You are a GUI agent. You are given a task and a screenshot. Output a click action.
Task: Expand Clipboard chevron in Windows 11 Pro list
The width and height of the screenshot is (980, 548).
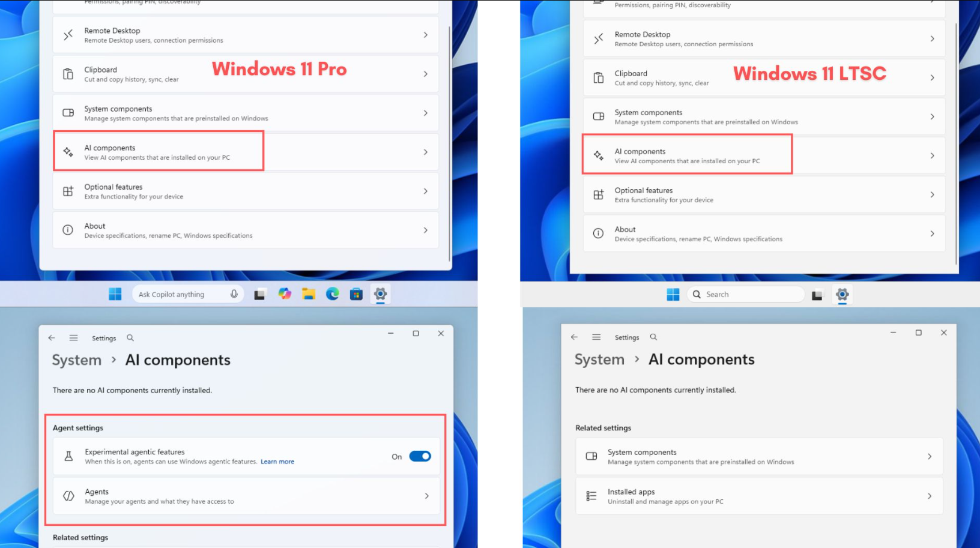click(x=426, y=74)
